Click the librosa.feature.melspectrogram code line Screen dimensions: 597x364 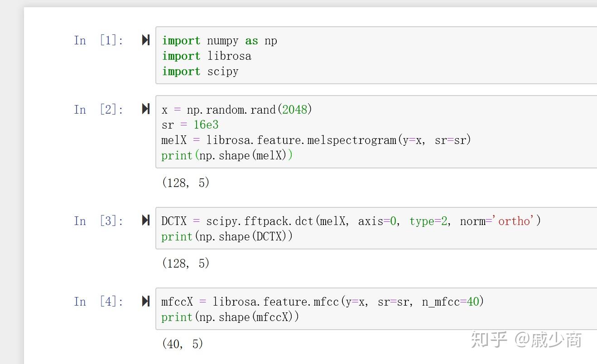tap(316, 140)
